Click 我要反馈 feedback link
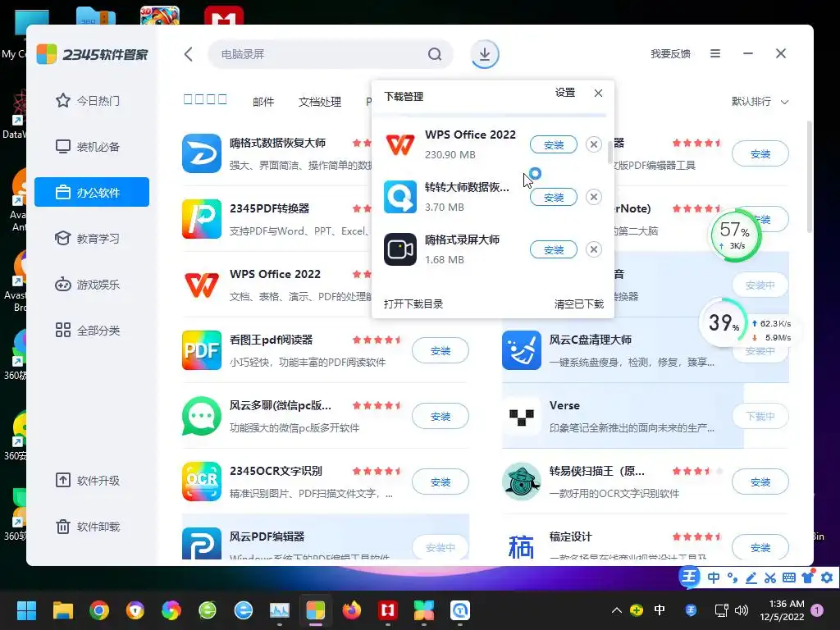The height and width of the screenshot is (630, 840). 670,53
